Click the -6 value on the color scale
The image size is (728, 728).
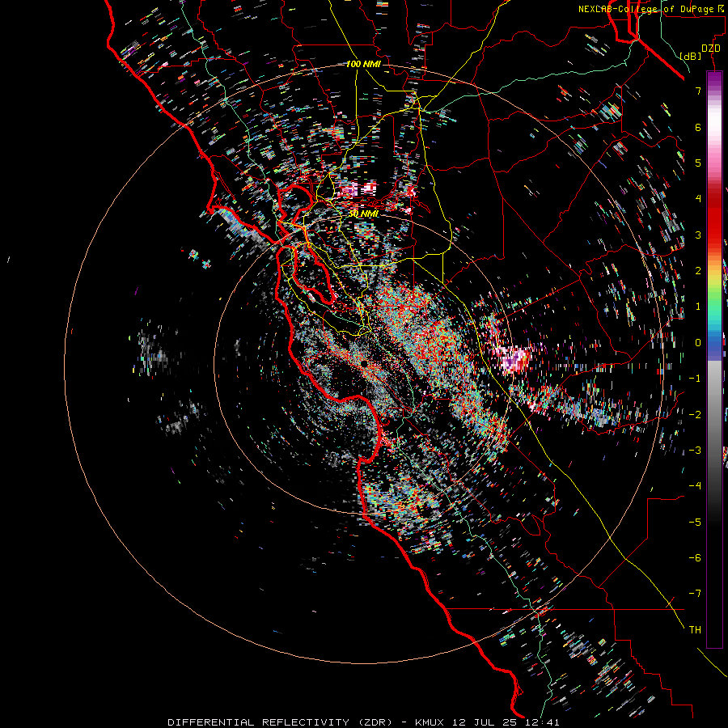[695, 558]
